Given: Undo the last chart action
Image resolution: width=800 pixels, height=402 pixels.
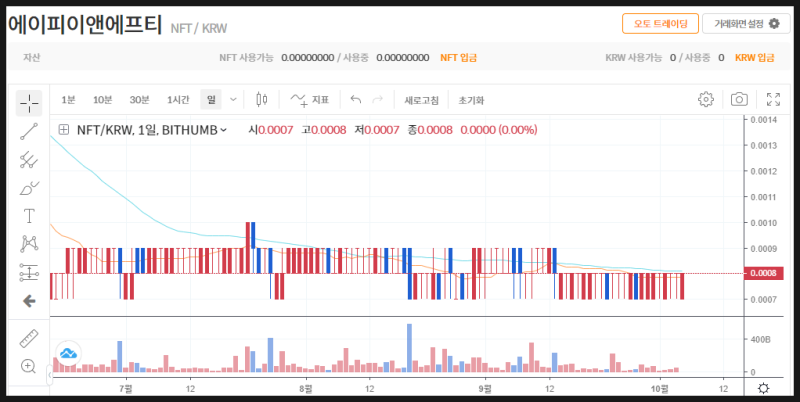Looking at the screenshot, I should coord(356,99).
